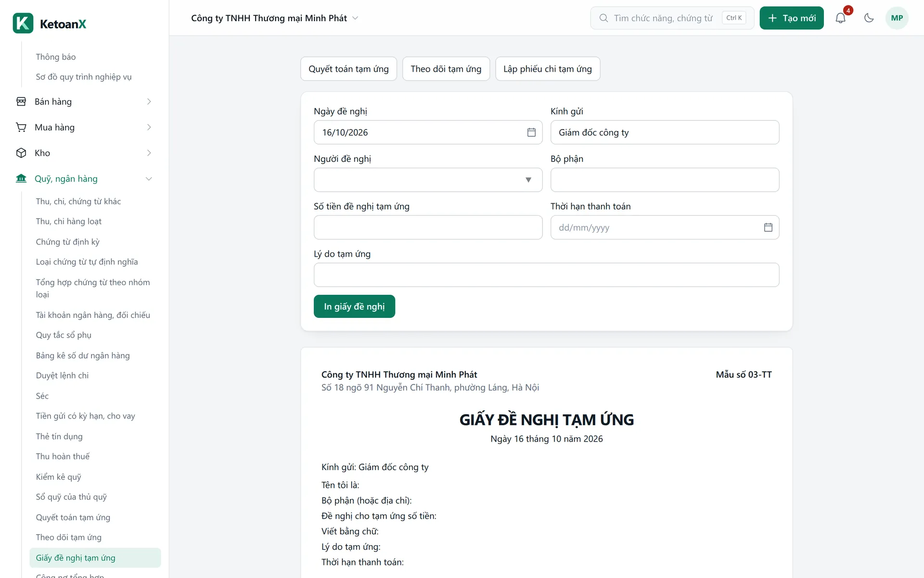Go to Duyệt lệnh chi
The width and height of the screenshot is (924, 578).
(63, 376)
